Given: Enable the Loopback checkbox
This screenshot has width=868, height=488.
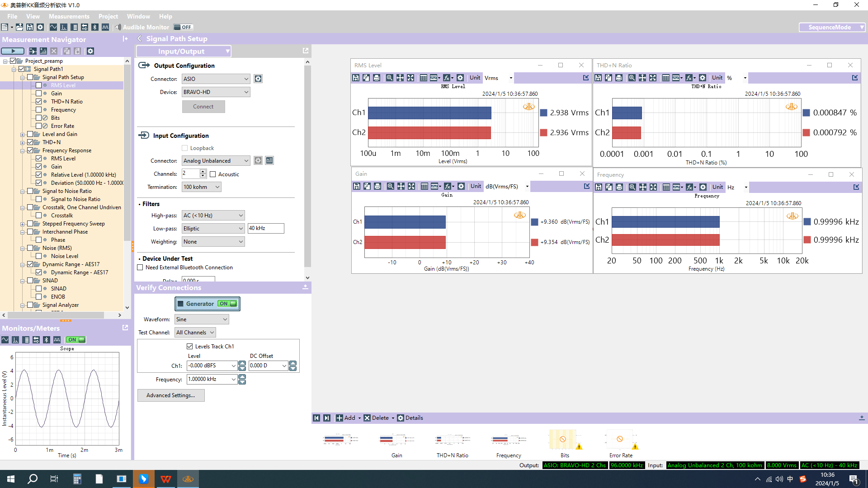Looking at the screenshot, I should tap(184, 148).
